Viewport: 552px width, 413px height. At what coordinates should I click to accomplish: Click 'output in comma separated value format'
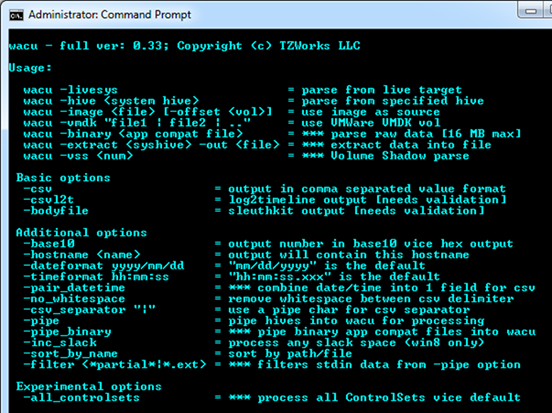pos(367,189)
